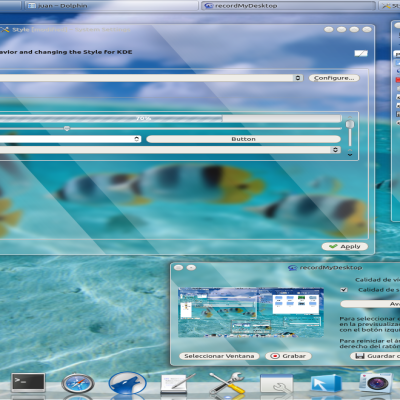Click the white diagonal-line icon in Style header
Screen dimensions: 400x400
[361, 53]
